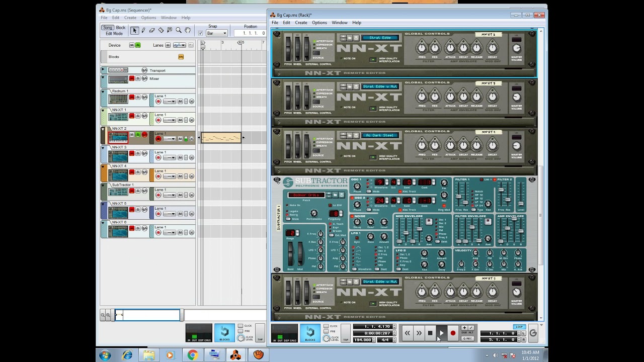Open the Lanes automation dropdown
Image resolution: width=644 pixels, height=362 pixels.
click(x=179, y=45)
